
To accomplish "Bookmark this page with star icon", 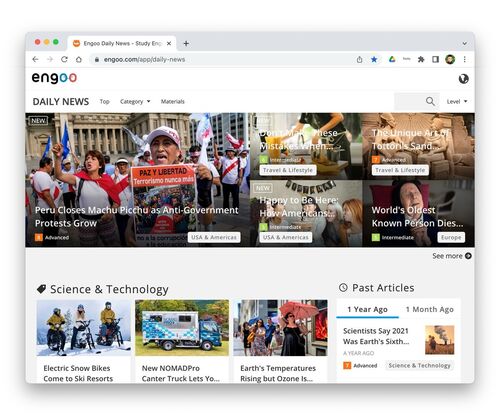I will tap(374, 59).
